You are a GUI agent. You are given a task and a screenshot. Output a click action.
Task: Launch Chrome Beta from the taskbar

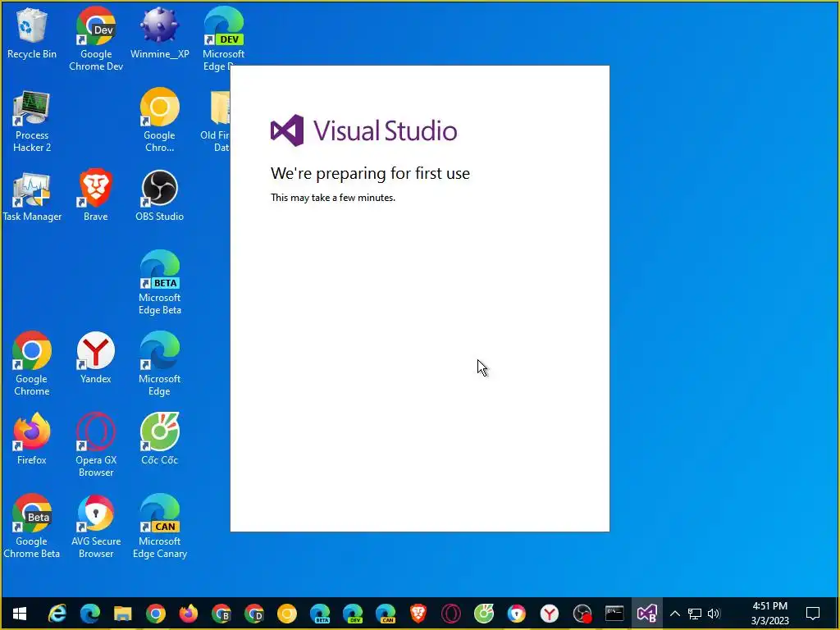coord(221,614)
